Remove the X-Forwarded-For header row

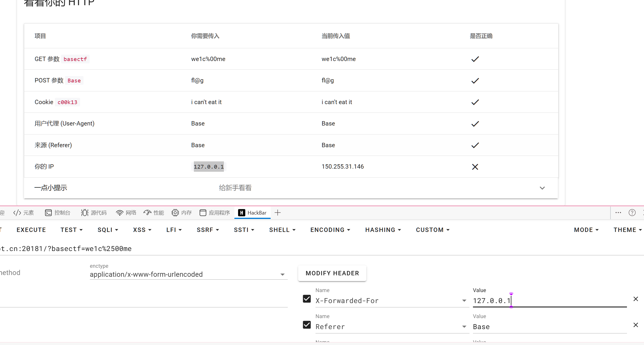(636, 299)
